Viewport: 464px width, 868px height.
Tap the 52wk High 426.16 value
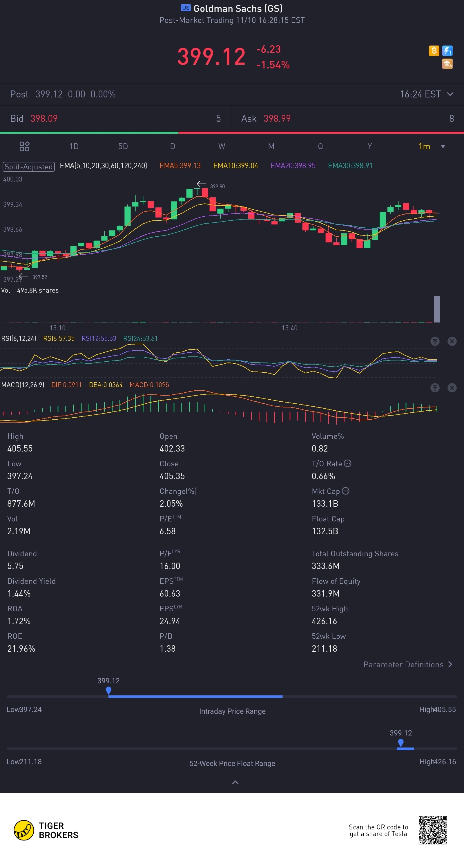coord(324,621)
